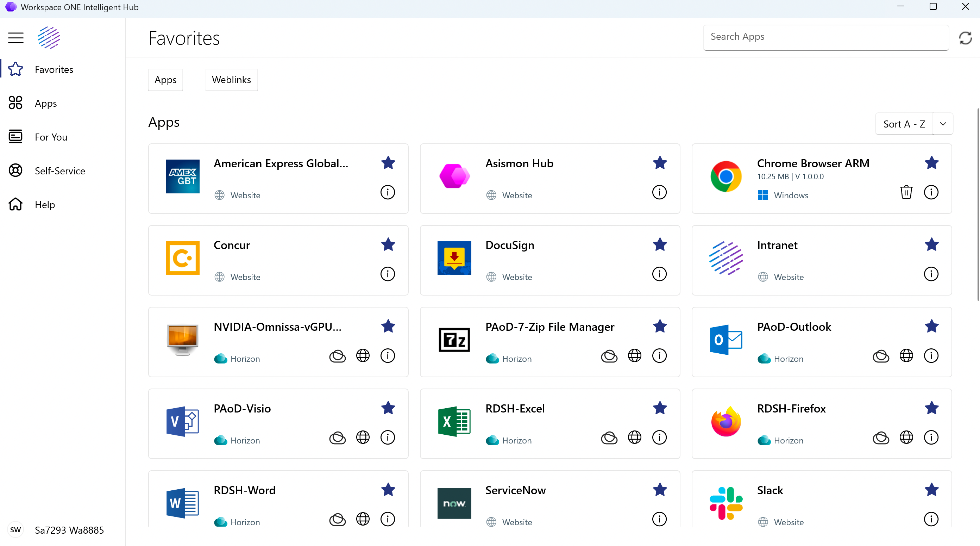This screenshot has width=980, height=546.
Task: Switch to the Weblinks tab
Action: point(231,80)
